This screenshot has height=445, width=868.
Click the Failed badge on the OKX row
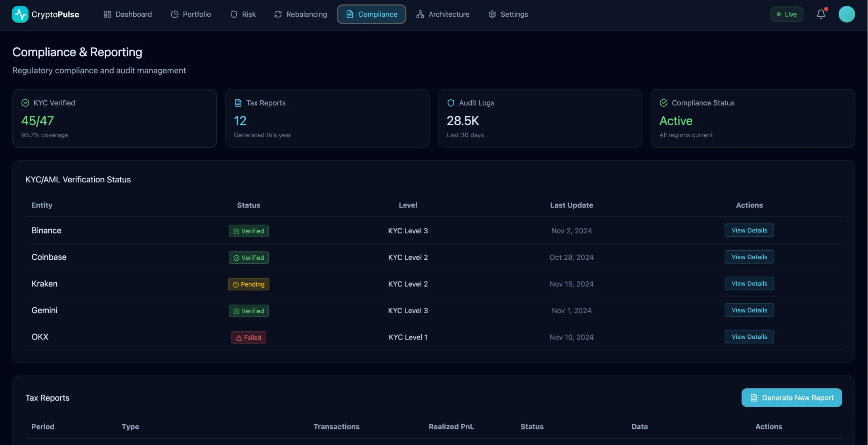click(x=249, y=337)
